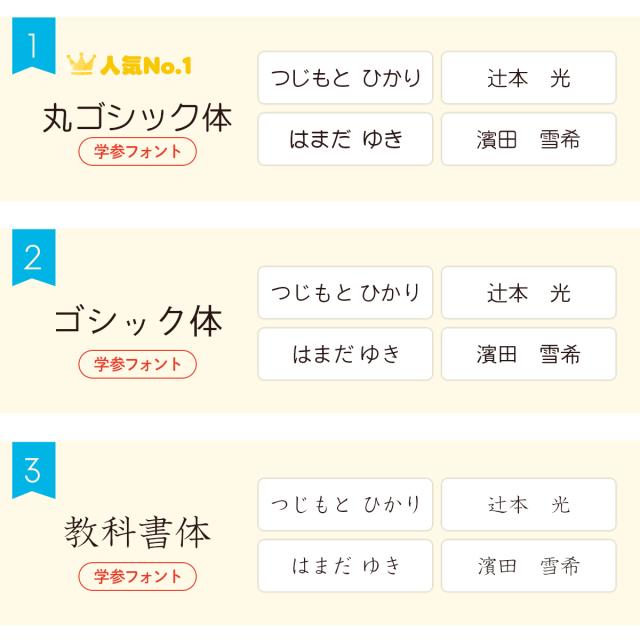Choose 濱田 雪希 sample in 丸ゴシック体

coord(528,139)
